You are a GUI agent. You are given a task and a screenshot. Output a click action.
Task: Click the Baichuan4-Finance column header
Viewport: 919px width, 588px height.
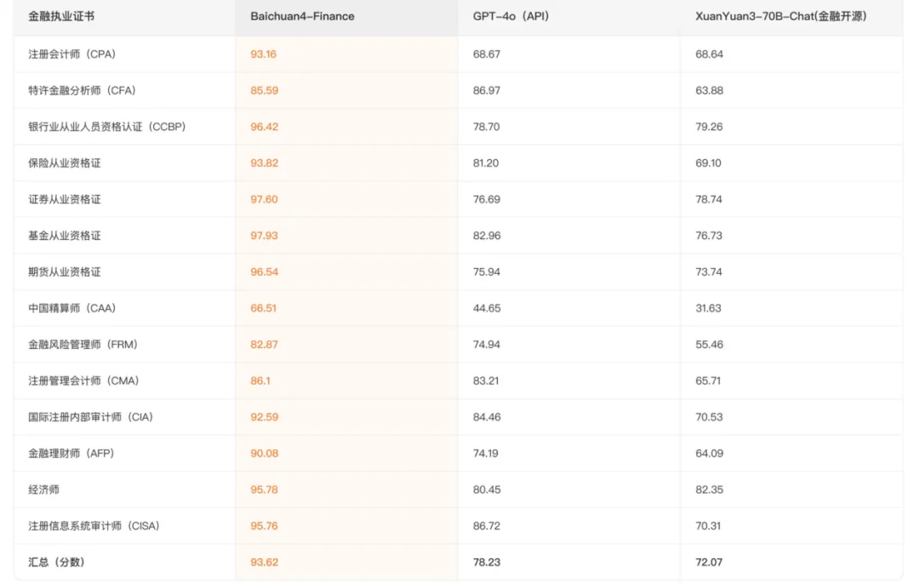click(x=302, y=16)
